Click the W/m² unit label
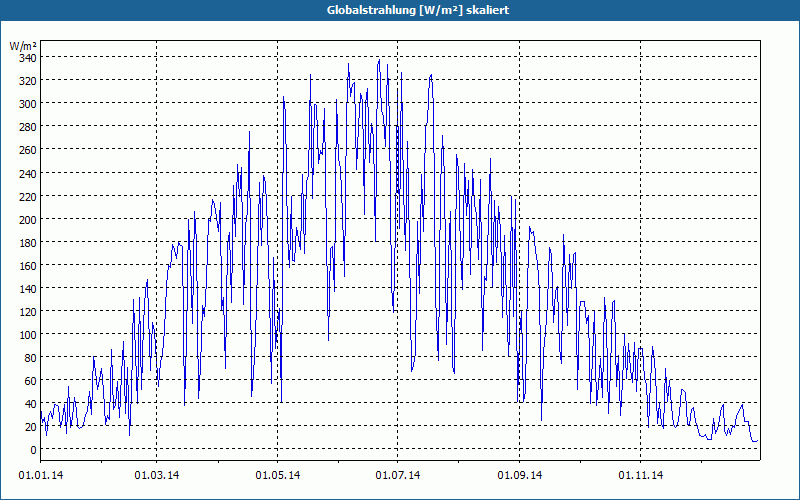 coord(23,46)
